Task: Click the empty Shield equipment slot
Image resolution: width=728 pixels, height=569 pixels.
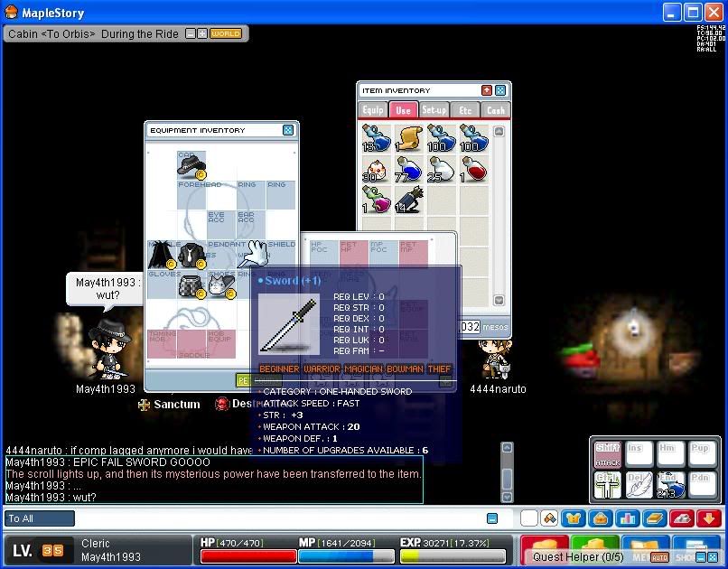Action: coord(282,255)
